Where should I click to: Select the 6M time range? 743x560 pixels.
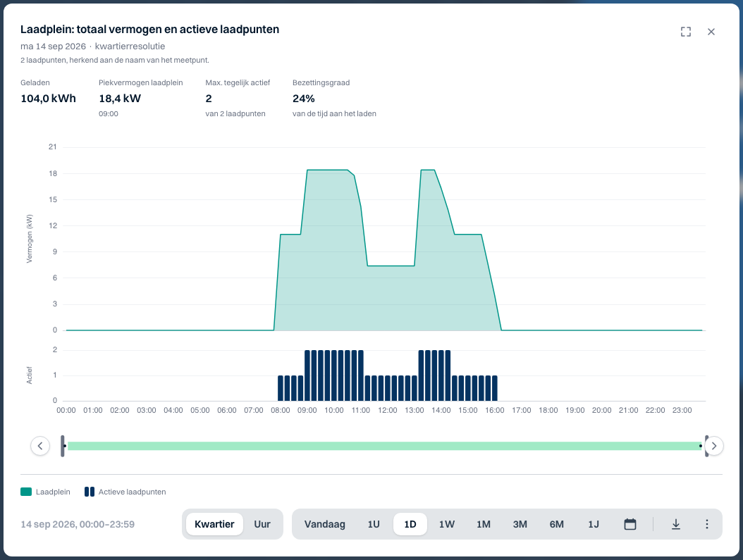(557, 524)
